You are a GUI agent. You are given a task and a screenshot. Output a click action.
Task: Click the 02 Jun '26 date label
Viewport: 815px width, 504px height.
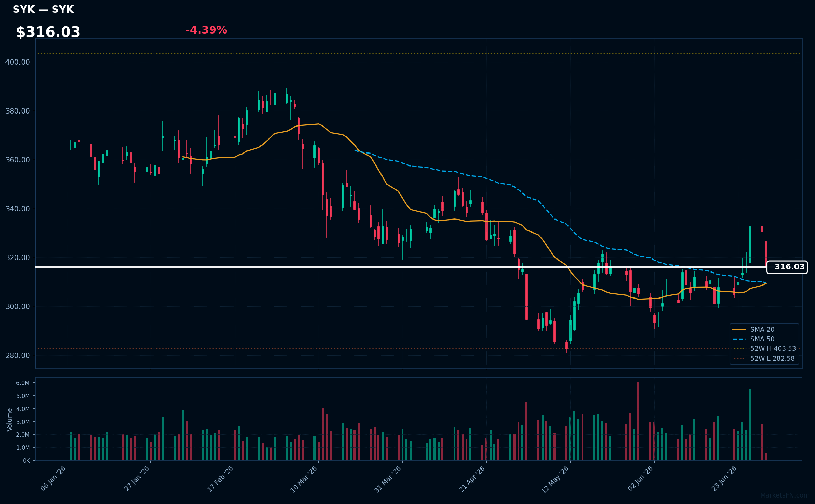641,478
